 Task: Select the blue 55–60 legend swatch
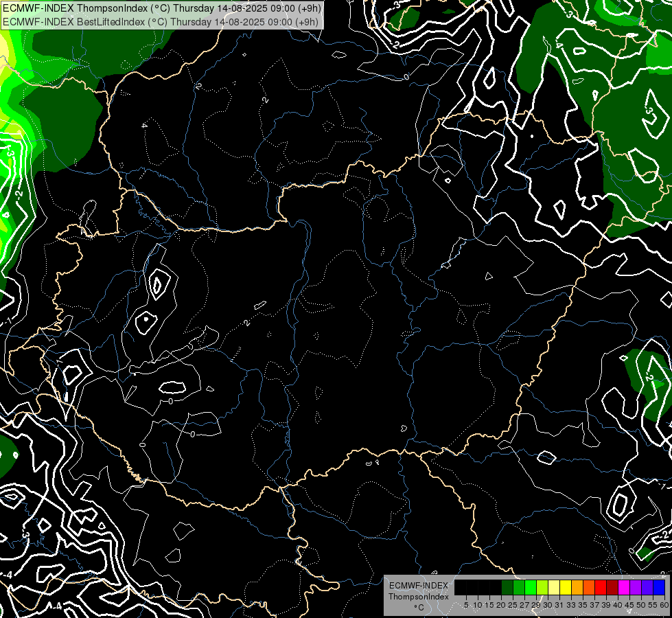click(659, 587)
